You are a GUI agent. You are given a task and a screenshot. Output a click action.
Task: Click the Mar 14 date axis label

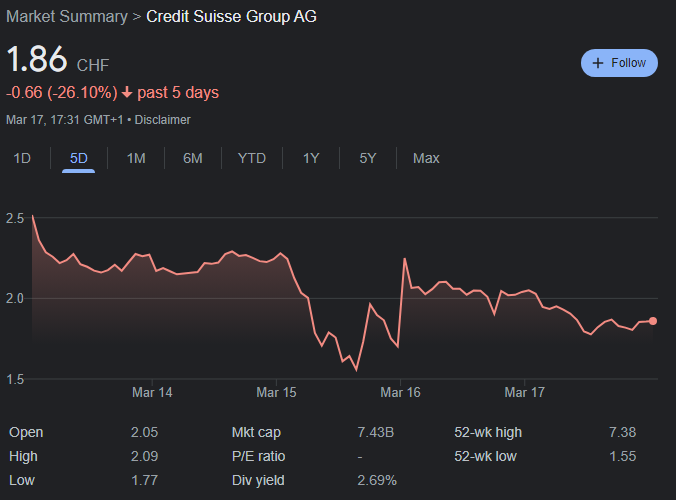[152, 393]
